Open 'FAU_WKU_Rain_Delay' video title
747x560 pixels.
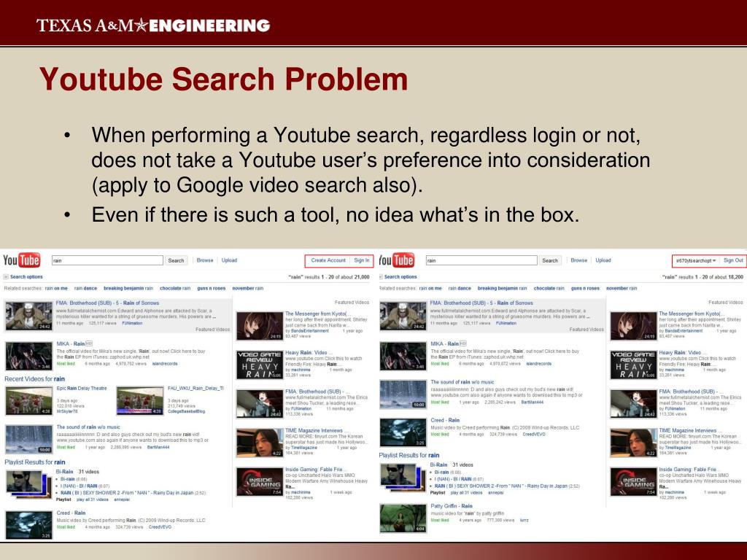196,388
